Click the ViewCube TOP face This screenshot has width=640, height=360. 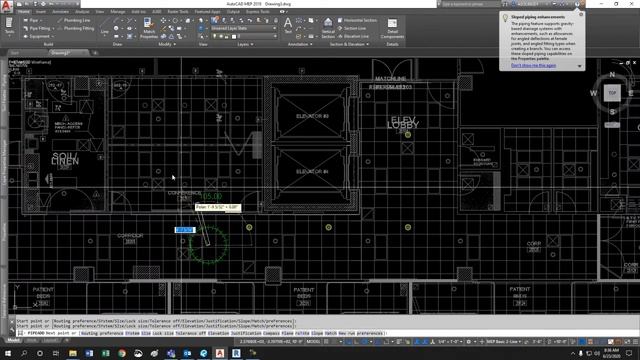(x=612, y=93)
